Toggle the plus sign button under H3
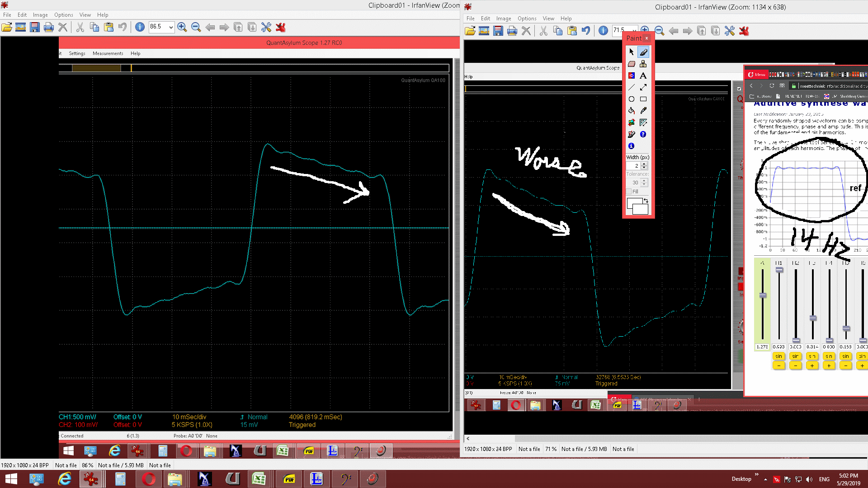 point(812,366)
